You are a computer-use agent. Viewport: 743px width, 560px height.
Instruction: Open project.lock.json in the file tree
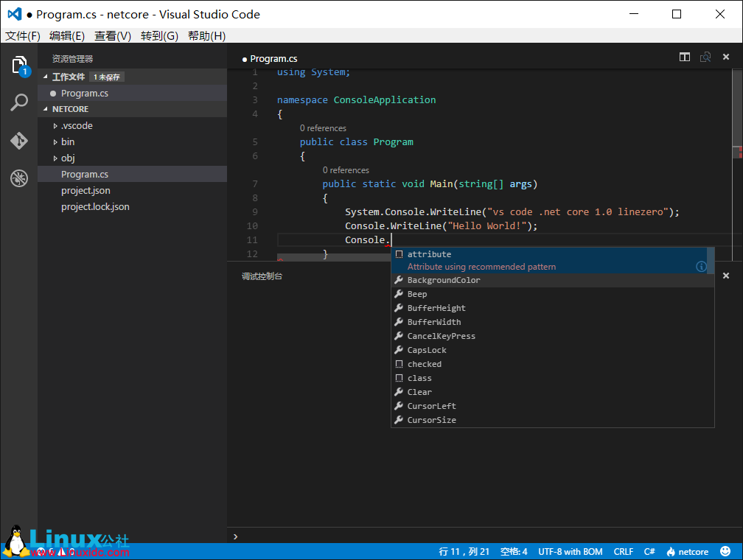pos(132,206)
